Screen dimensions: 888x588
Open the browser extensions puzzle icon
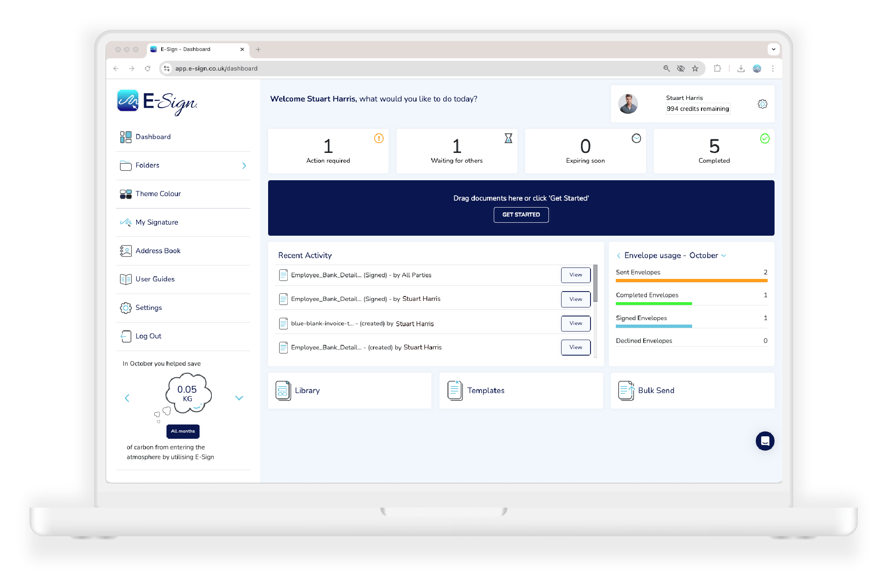(717, 69)
